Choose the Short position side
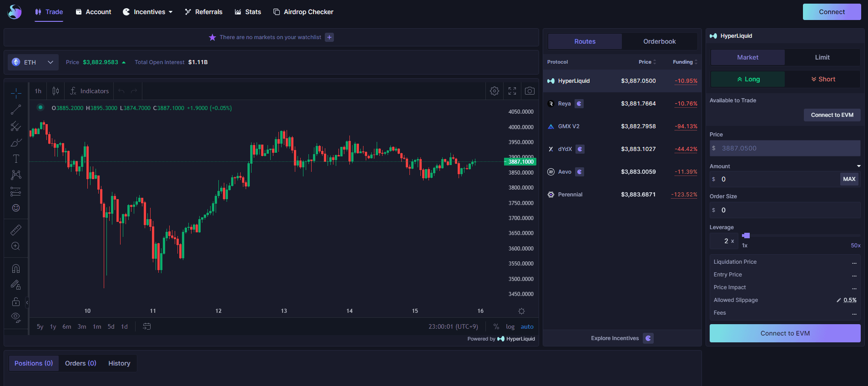Screen dimensions: 868x386 [823, 79]
